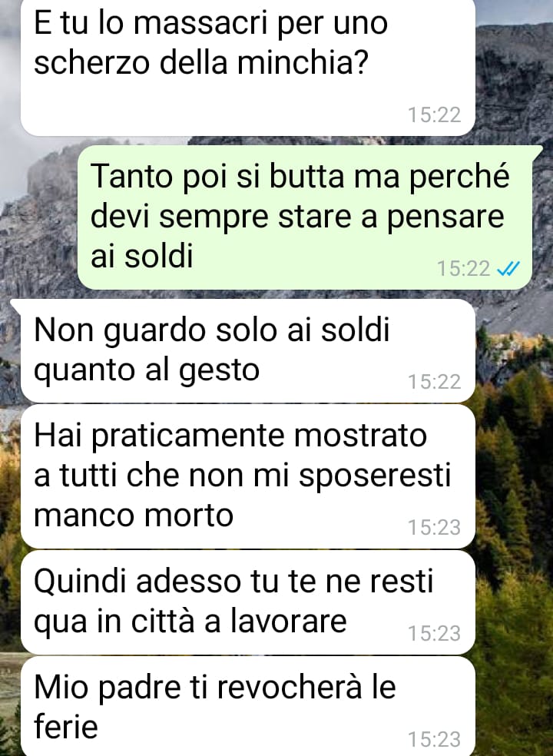Tap the blue double-check read receipt icon
Image resolution: width=553 pixels, height=756 pixels.
point(508,269)
